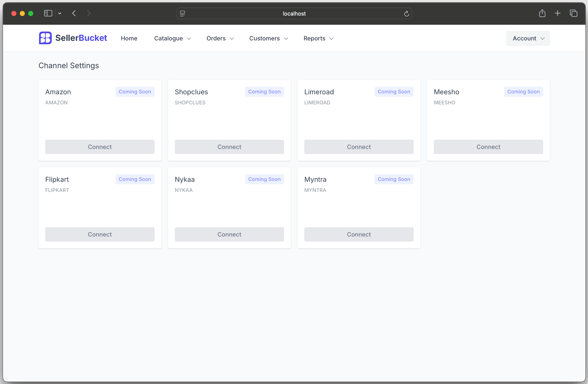
Task: Toggle the Safari sidebar icon
Action: click(x=48, y=13)
